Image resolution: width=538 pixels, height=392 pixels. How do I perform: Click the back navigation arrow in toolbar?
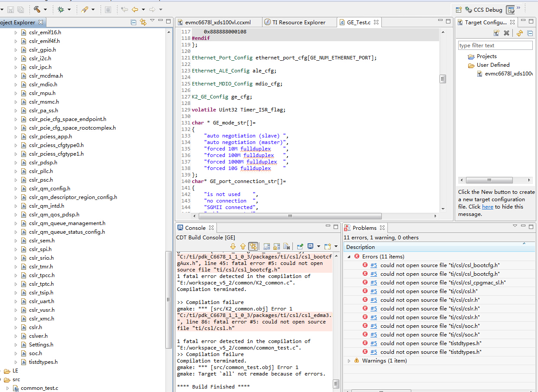[x=135, y=9]
